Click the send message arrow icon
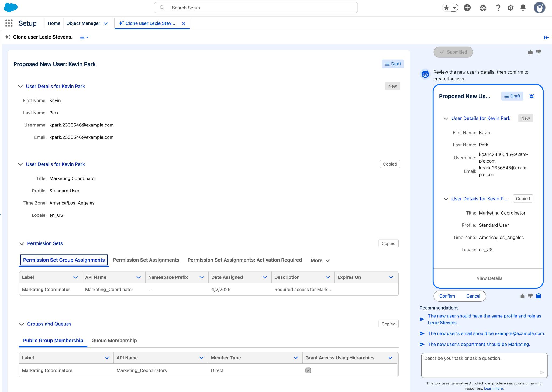552x392 pixels. click(x=542, y=373)
